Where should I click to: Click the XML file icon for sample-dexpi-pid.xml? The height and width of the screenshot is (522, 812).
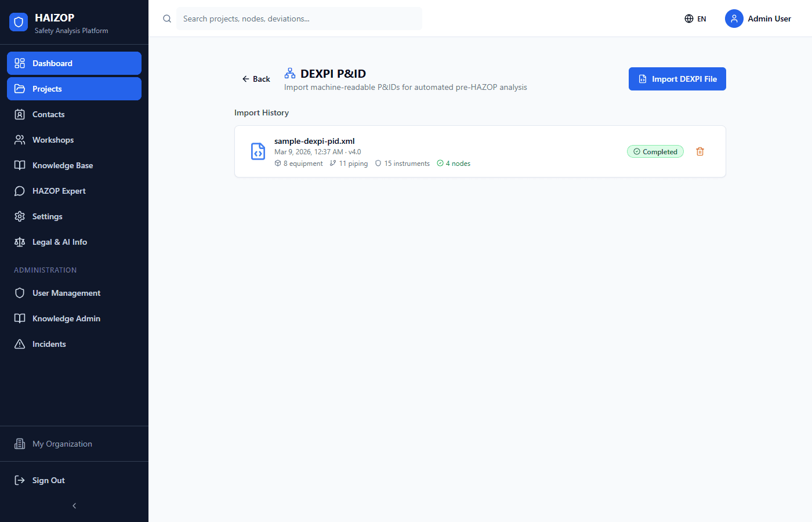(258, 151)
